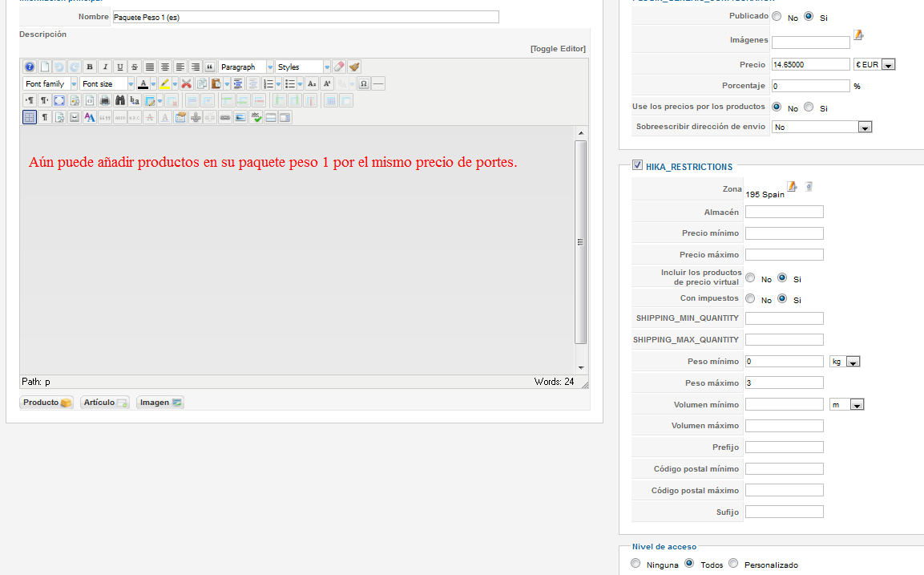Image resolution: width=924 pixels, height=575 pixels.
Task: Open Sobreescribir dirección de envio dropdown
Action: click(x=821, y=127)
